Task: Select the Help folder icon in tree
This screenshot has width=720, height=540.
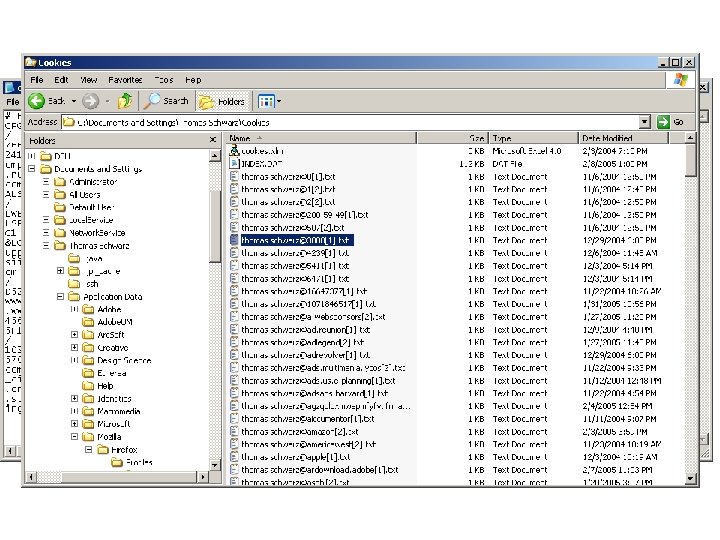Action: tap(88, 386)
